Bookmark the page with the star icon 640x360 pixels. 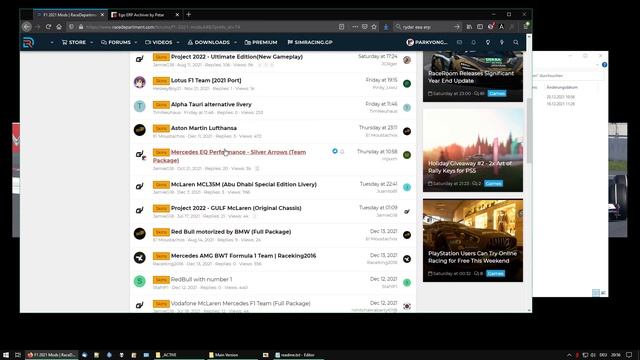(x=374, y=27)
